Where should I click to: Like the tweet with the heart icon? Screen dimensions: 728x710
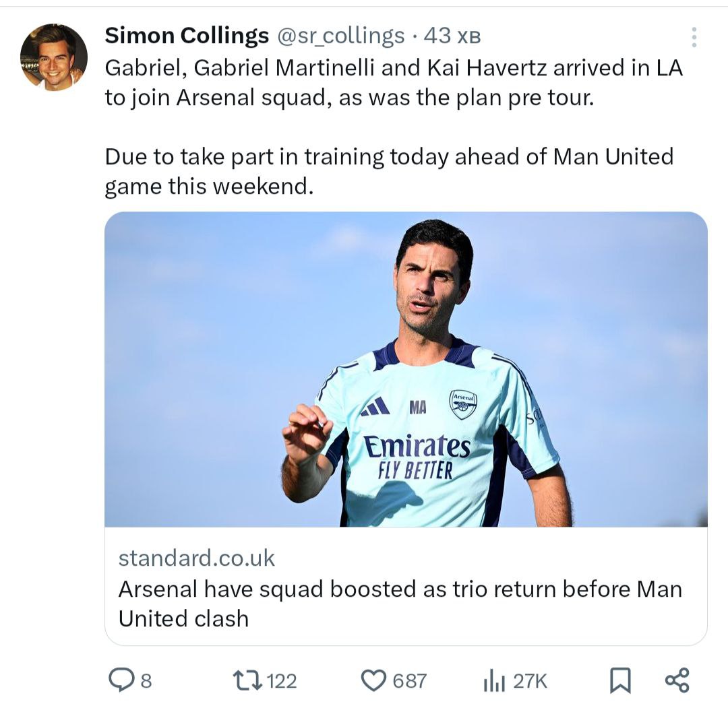[373, 680]
